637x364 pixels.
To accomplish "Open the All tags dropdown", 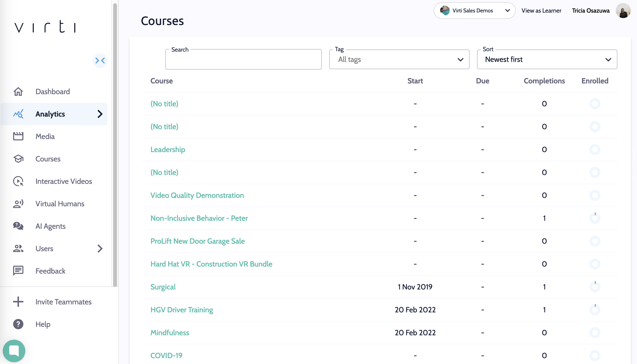I will pyautogui.click(x=399, y=60).
